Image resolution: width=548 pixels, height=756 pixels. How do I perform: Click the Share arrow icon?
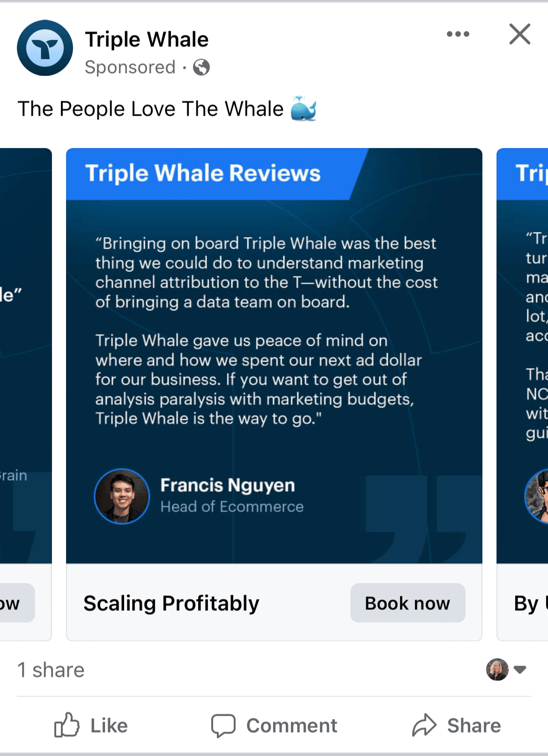[x=424, y=725]
